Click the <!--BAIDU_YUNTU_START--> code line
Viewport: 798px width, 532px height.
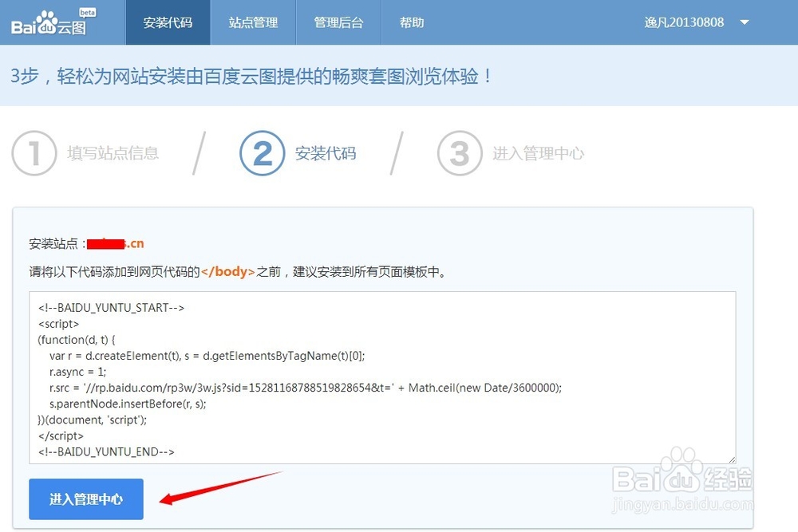click(111, 308)
